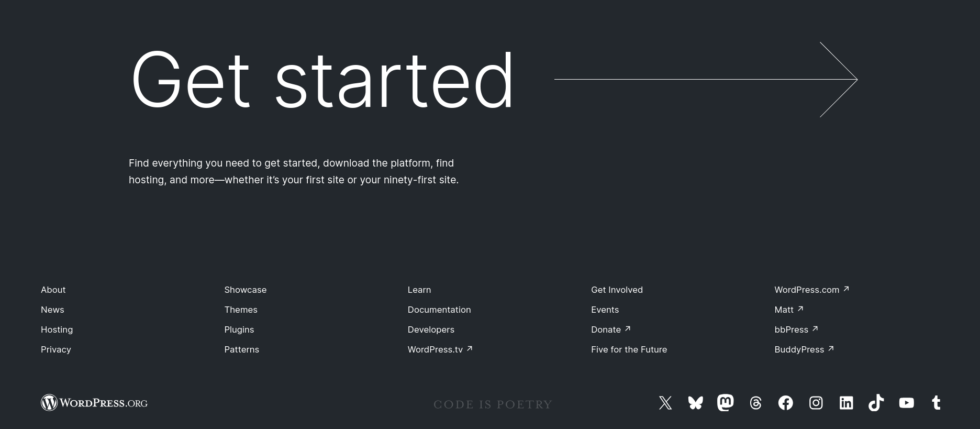This screenshot has width=980, height=429.
Task: Open the Threads social icon
Action: tap(755, 403)
